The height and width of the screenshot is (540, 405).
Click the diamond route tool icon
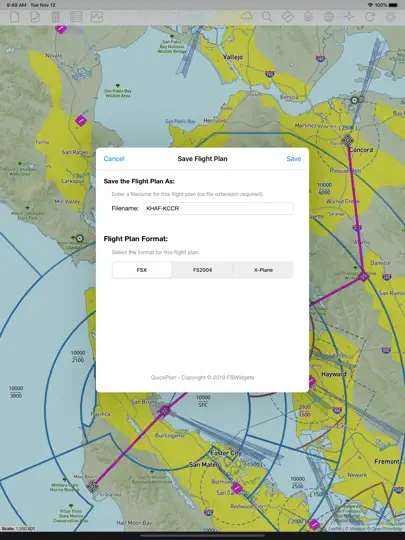coord(288,17)
